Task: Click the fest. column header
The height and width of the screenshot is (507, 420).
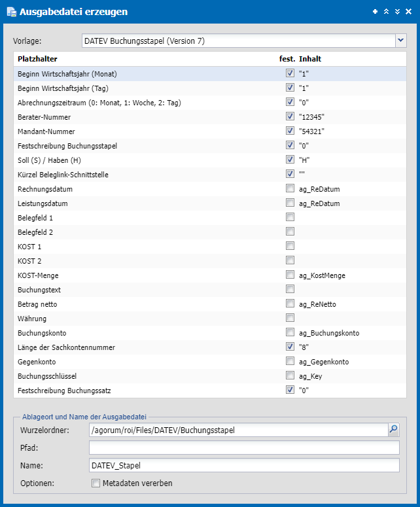Action: tap(287, 59)
